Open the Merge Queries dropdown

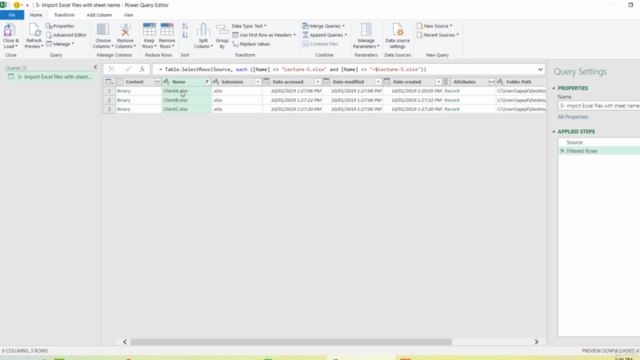(323, 26)
